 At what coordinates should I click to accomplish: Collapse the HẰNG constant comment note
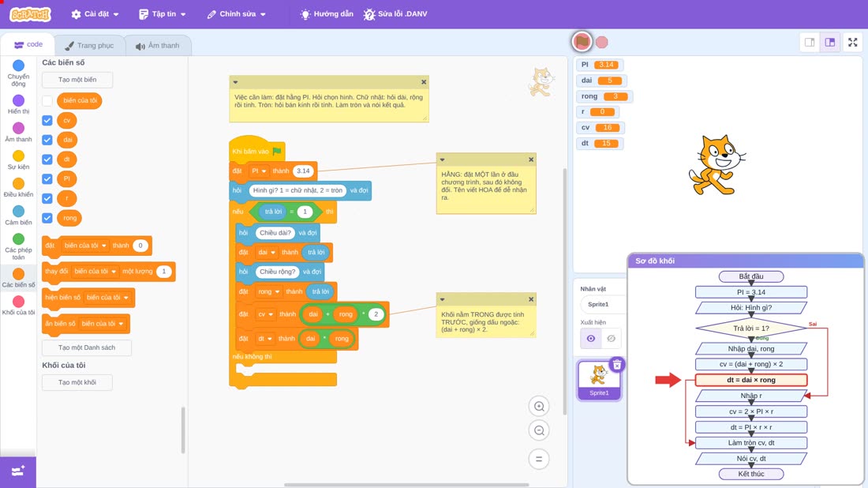click(x=443, y=160)
